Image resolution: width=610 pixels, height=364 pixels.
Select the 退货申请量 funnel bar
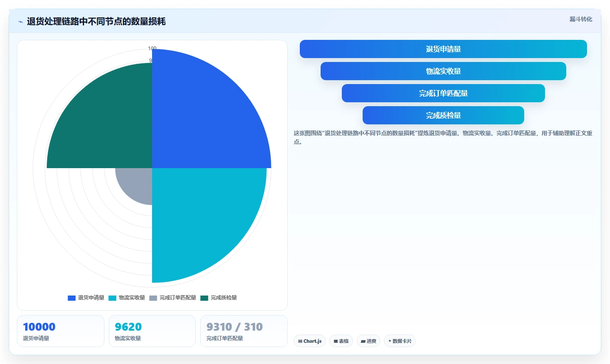[x=443, y=49]
